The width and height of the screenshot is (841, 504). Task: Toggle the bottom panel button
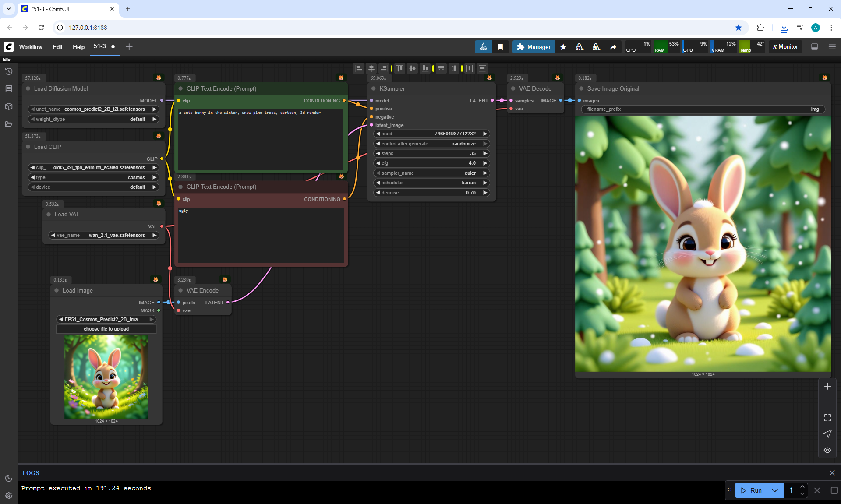[814, 47]
